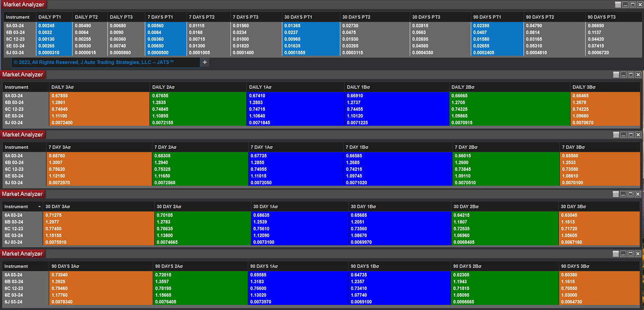
Task: Click the DAILY 2Aσ column header
Action: point(198,87)
